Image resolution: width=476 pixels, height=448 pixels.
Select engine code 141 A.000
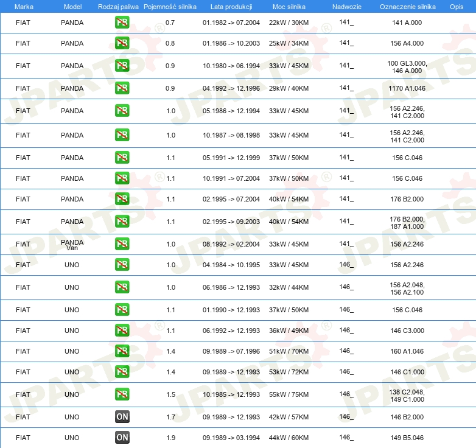(407, 23)
